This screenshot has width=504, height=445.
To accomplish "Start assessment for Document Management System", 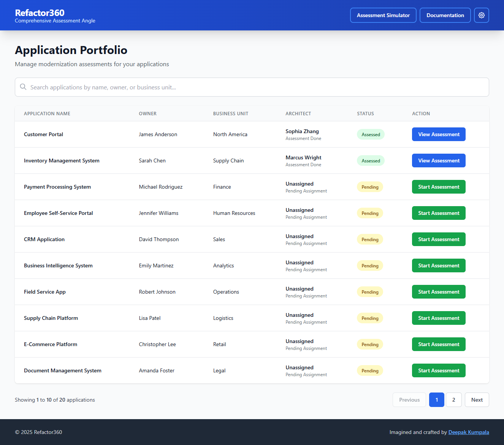I will coord(438,370).
